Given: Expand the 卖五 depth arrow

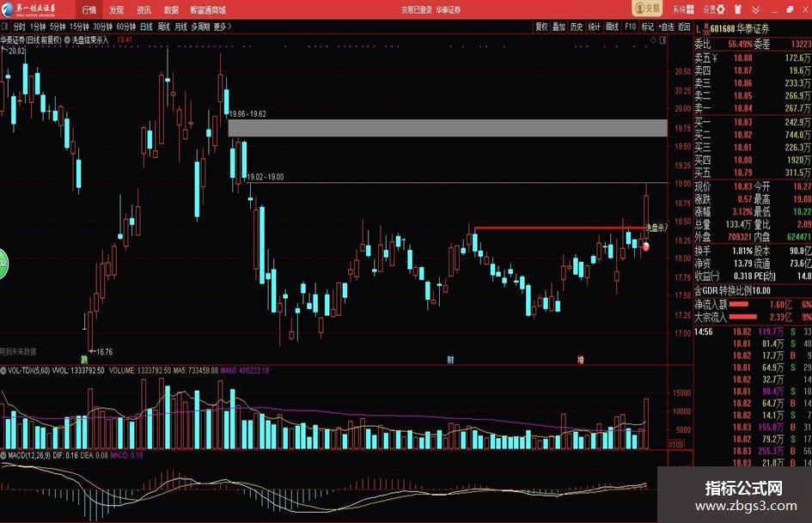Looking at the screenshot, I should pos(715,58).
